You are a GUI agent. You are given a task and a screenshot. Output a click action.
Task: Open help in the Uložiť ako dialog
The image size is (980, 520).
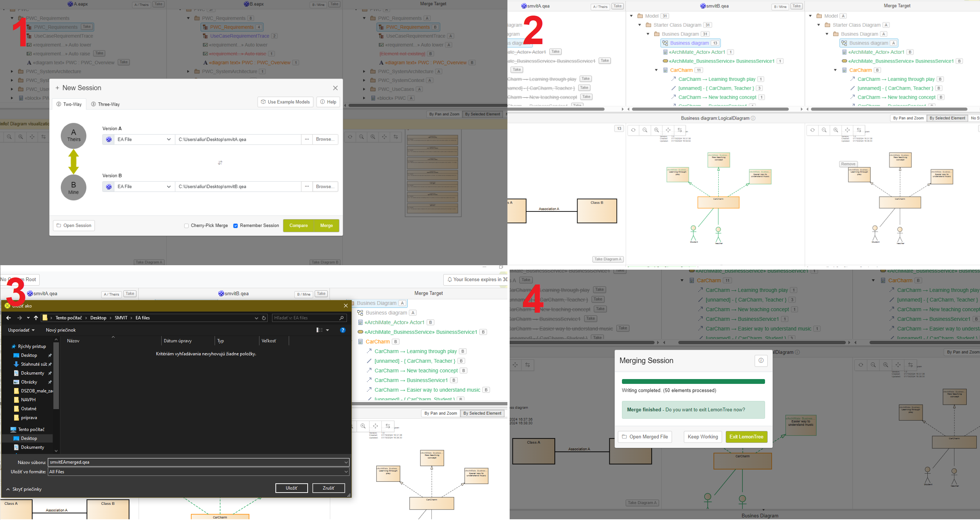[x=343, y=330]
